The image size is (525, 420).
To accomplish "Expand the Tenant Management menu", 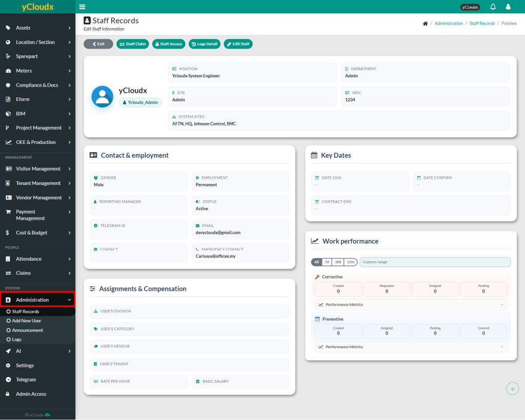I will click(37, 183).
